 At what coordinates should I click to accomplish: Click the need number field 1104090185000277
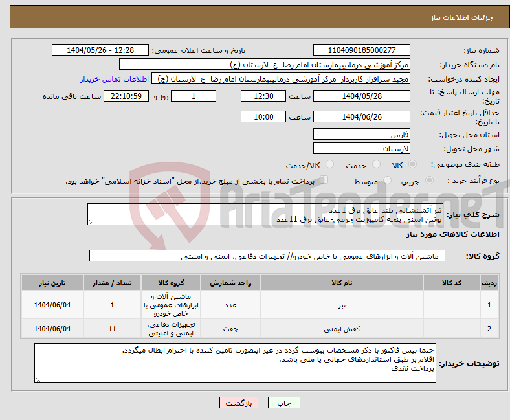(x=361, y=50)
